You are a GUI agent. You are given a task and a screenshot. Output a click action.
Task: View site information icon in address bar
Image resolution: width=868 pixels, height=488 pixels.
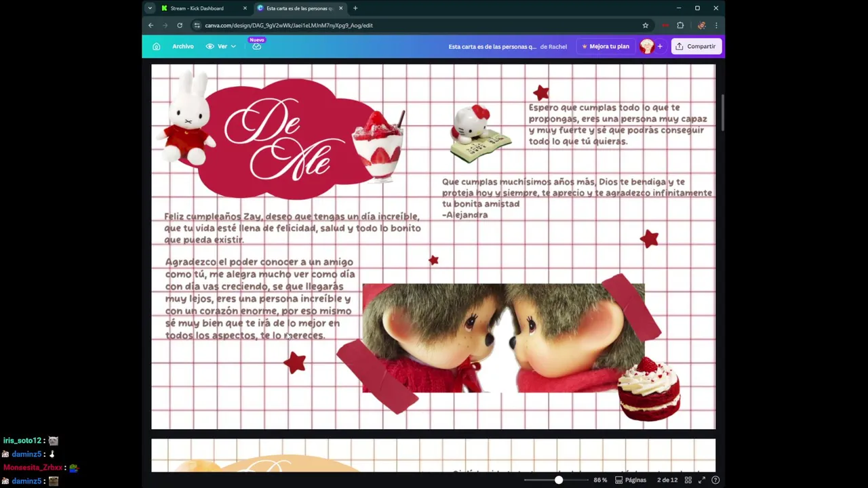[x=197, y=25]
